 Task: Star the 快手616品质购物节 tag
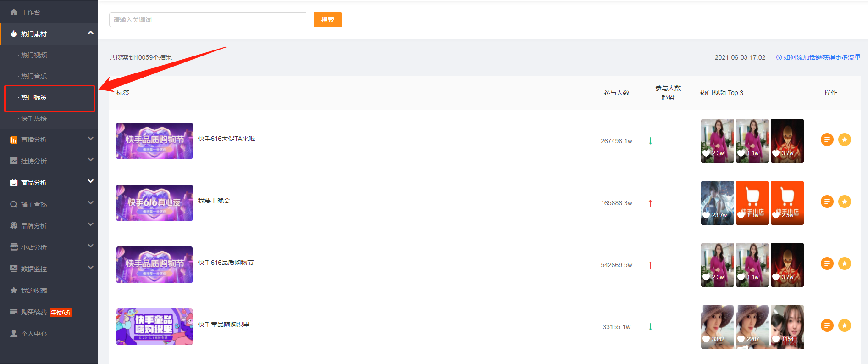point(845,263)
